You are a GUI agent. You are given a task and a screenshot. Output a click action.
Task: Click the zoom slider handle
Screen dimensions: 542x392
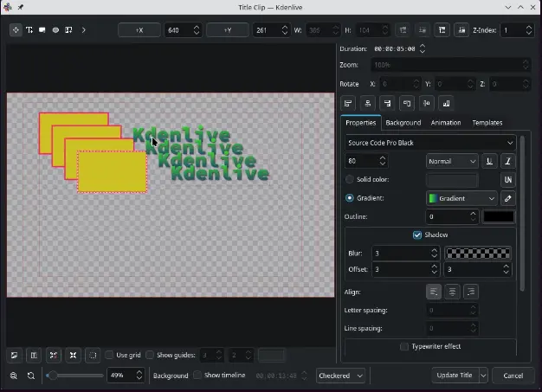tap(51, 375)
